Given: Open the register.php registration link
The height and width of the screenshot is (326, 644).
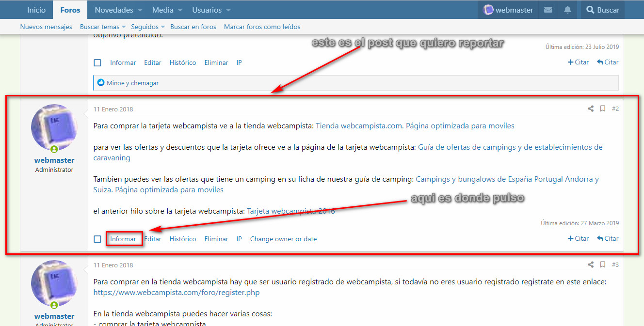Looking at the screenshot, I should click(177, 292).
